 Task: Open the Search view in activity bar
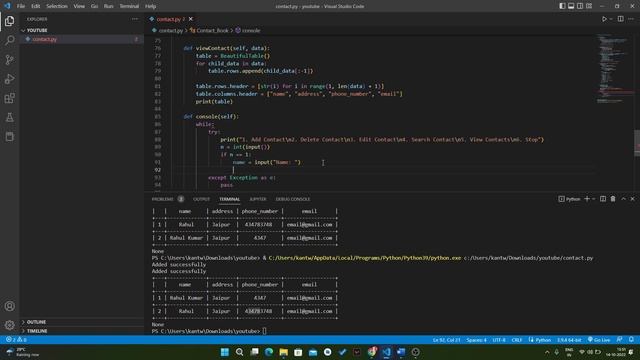tap(9, 40)
